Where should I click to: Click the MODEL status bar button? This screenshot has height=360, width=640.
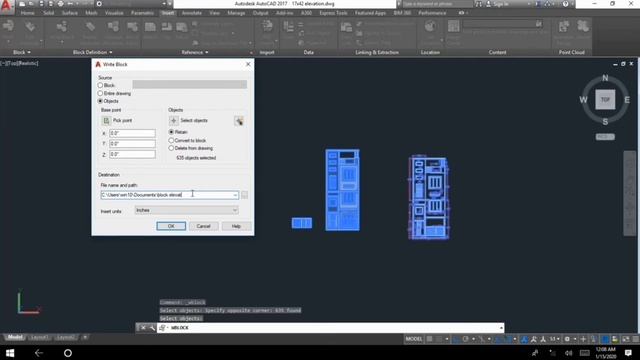point(413,339)
